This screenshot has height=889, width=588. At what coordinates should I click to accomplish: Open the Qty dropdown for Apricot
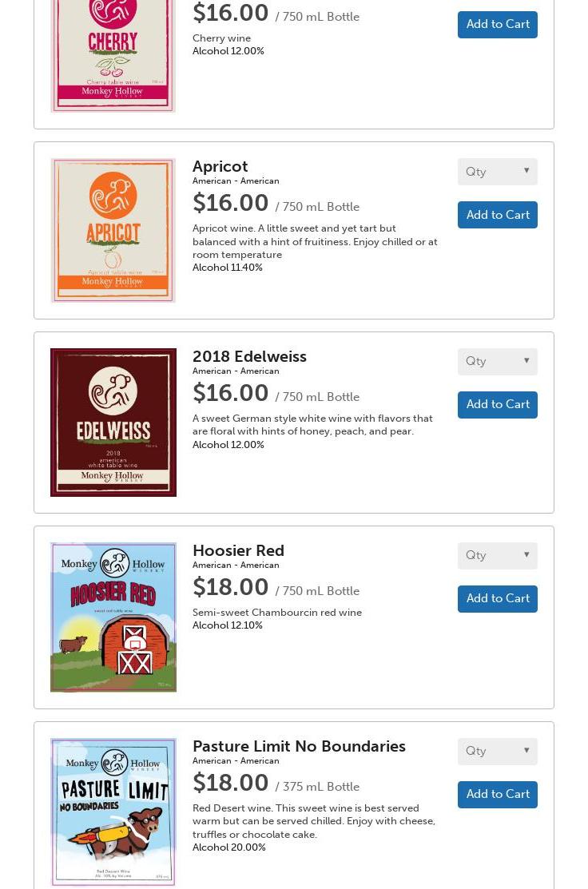pos(497,172)
